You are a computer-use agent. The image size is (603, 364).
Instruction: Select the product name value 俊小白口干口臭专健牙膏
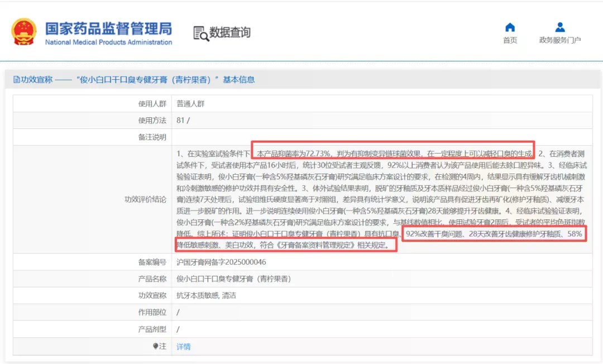233,279
